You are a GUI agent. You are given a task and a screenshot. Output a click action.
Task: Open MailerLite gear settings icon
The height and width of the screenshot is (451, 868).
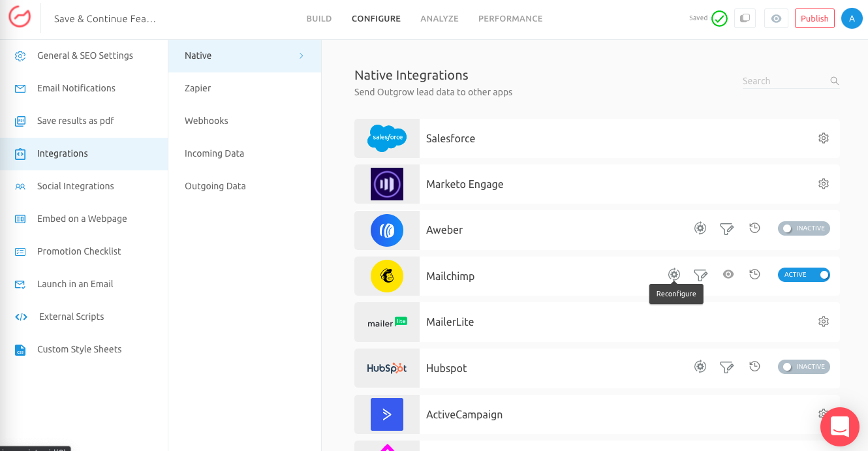coord(824,322)
